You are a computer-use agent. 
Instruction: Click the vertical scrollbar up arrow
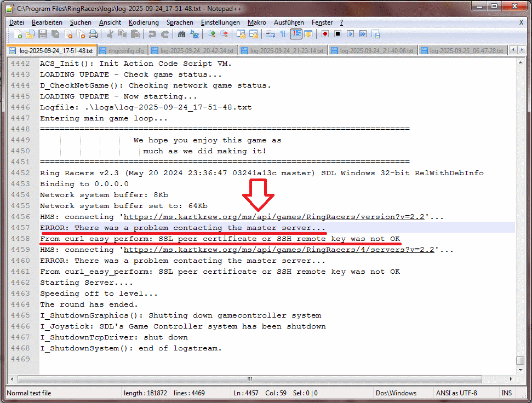(520, 63)
